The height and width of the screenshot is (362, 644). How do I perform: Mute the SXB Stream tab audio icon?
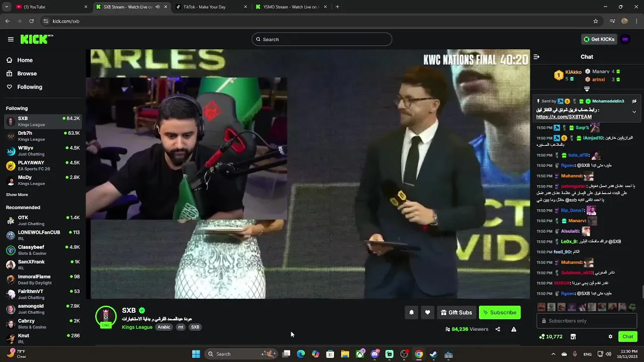(157, 7)
